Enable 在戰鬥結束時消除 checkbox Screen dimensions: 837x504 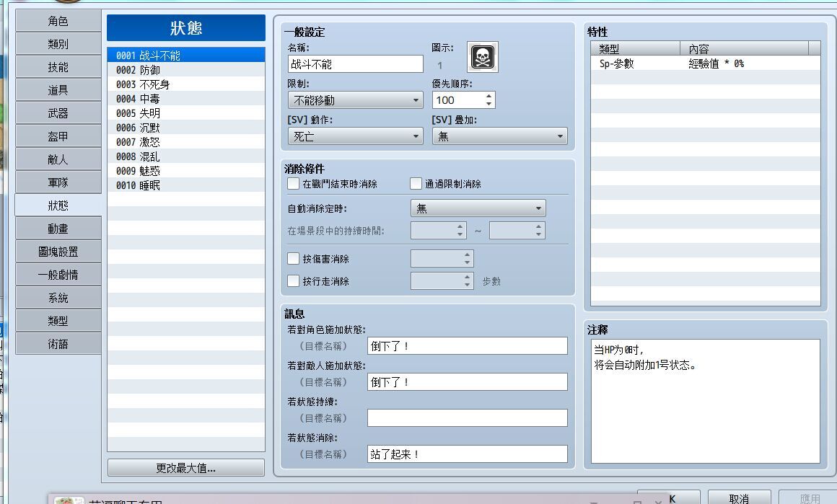(293, 184)
